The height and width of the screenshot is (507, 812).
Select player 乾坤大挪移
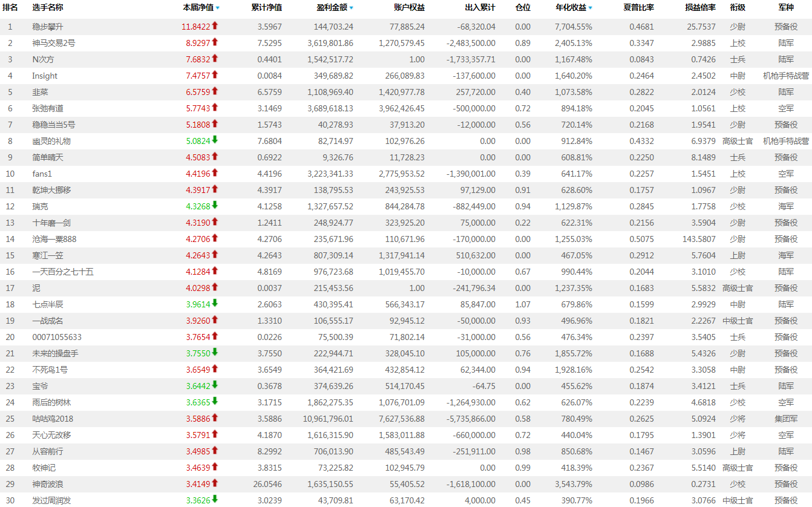pos(51,190)
